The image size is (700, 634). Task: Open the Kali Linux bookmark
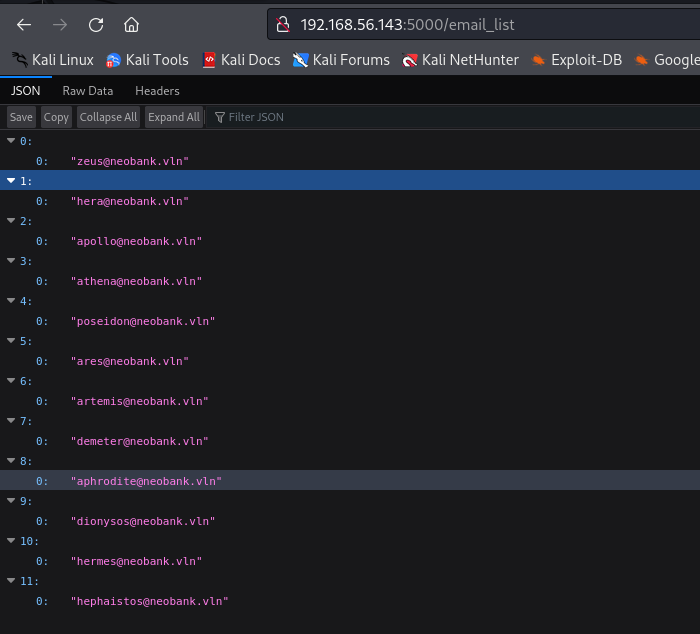coord(53,60)
